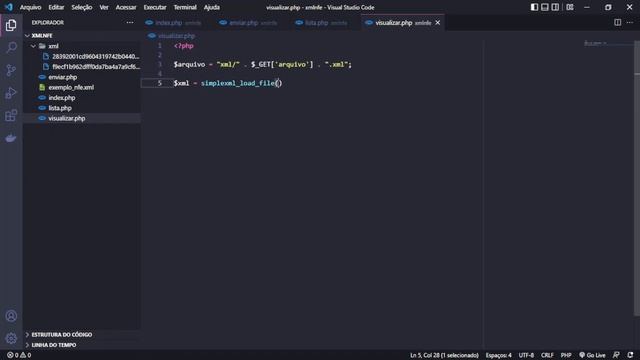Open Run and Debug view icon

click(x=11, y=93)
